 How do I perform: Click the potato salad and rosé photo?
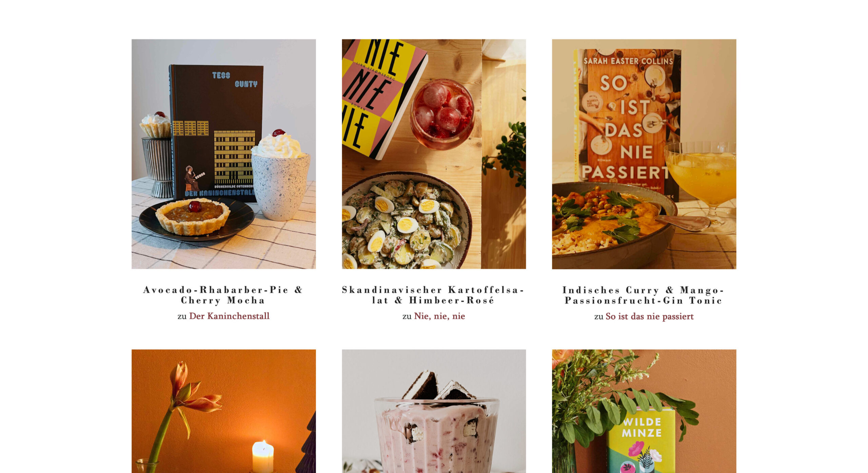434,154
